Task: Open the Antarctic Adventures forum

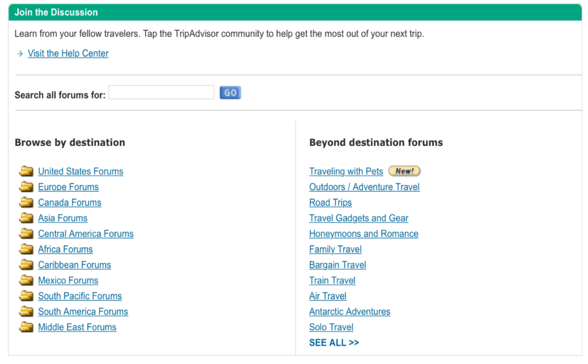Action: [349, 311]
